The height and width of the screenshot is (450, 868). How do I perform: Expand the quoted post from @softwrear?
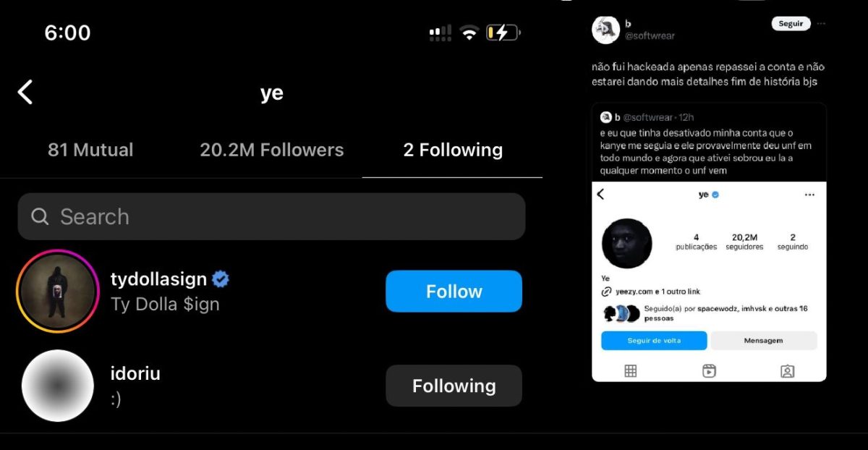[709, 145]
